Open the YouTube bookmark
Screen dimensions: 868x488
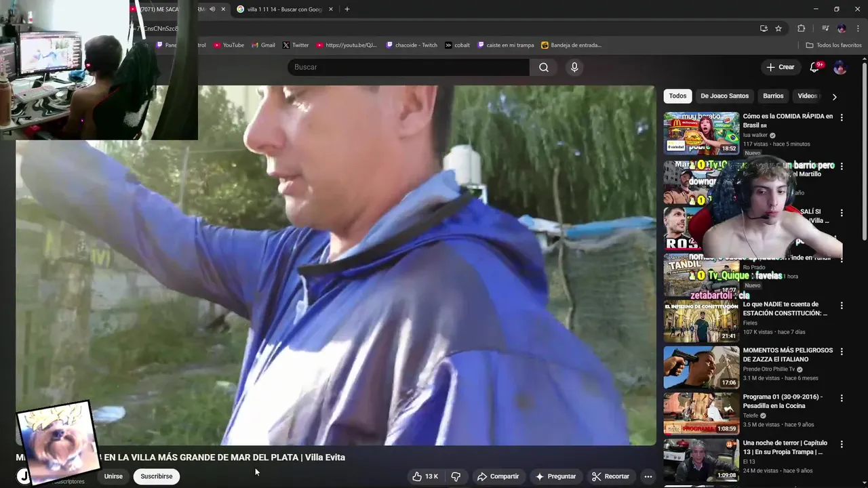pos(229,45)
